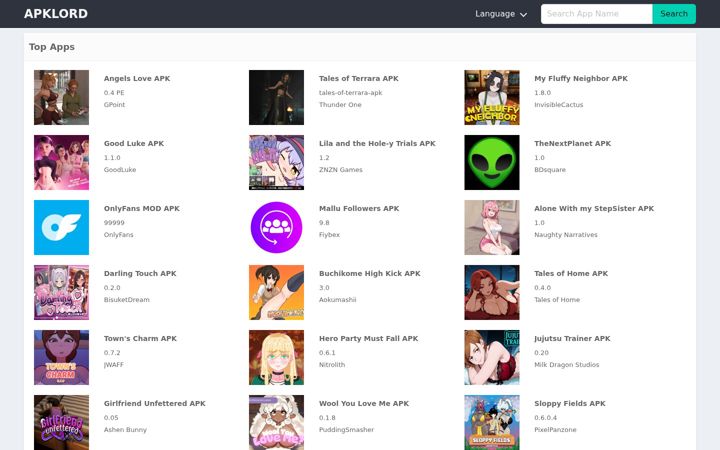Open the Mallu Followers APK title
This screenshot has height=450, width=720.
coord(359,208)
